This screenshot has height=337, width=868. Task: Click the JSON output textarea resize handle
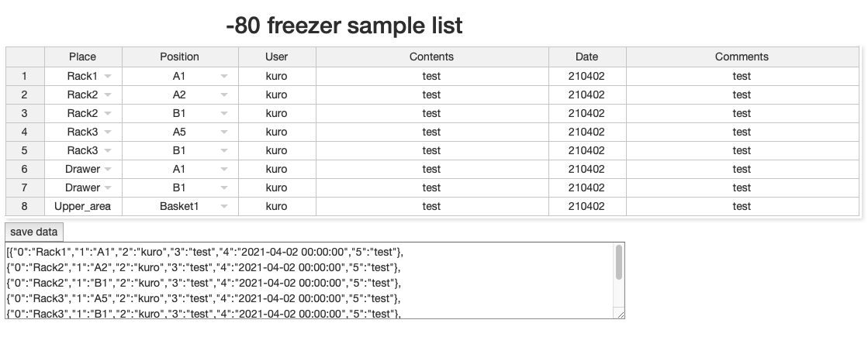(x=620, y=315)
